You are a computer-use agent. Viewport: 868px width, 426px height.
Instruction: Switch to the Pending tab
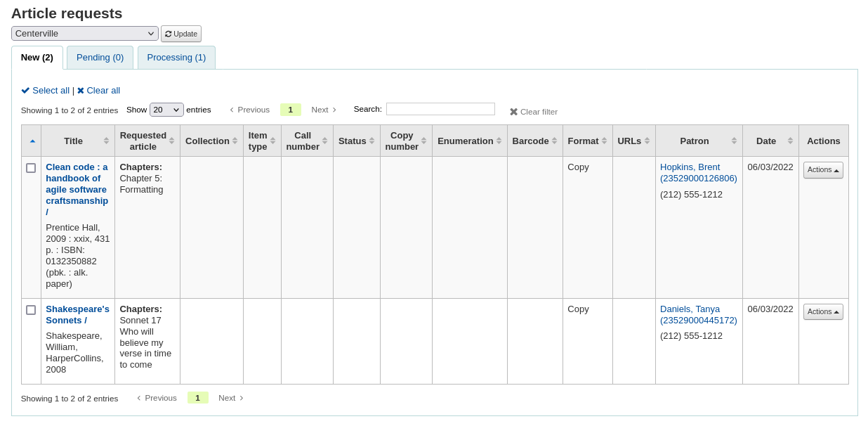(x=100, y=57)
